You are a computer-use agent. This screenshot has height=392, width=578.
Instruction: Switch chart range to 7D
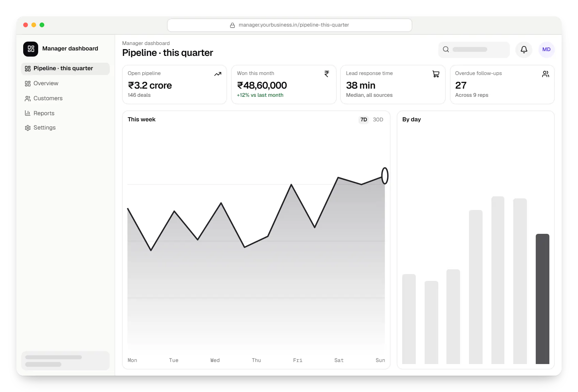pos(364,120)
